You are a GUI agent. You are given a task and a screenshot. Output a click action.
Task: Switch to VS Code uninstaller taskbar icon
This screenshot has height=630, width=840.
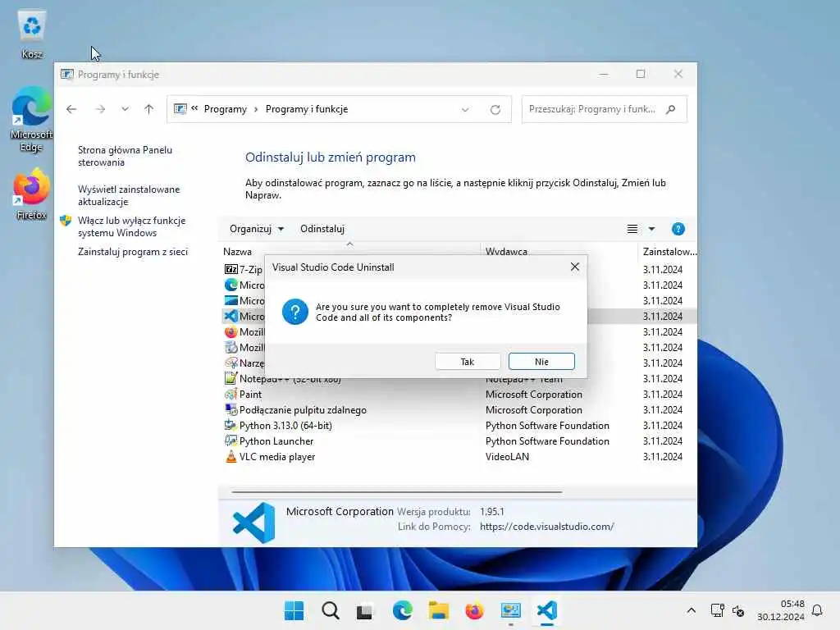tap(547, 610)
